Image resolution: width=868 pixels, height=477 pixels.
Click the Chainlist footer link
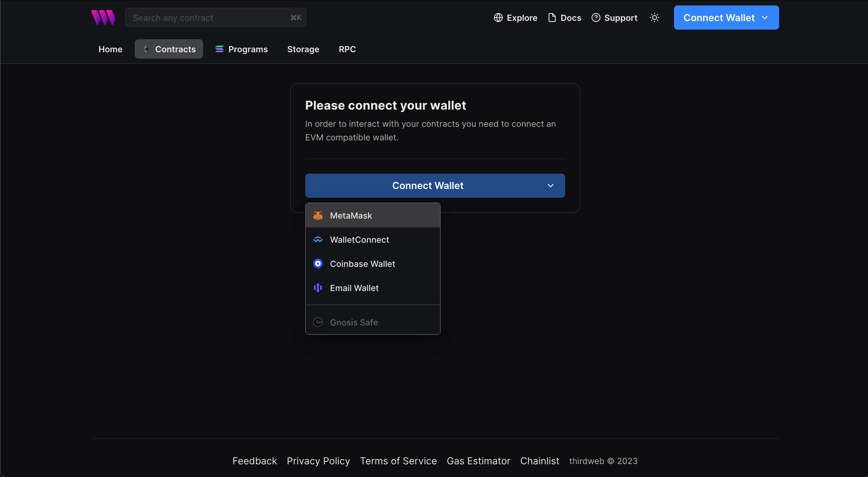(x=540, y=460)
